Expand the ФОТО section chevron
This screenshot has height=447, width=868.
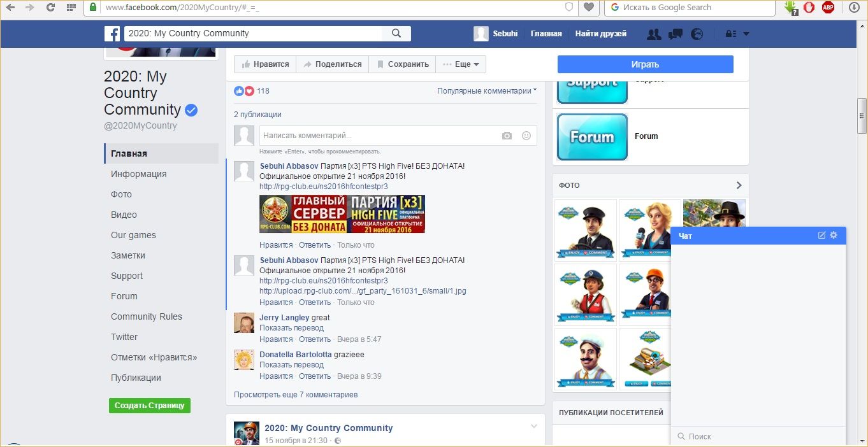tap(739, 185)
